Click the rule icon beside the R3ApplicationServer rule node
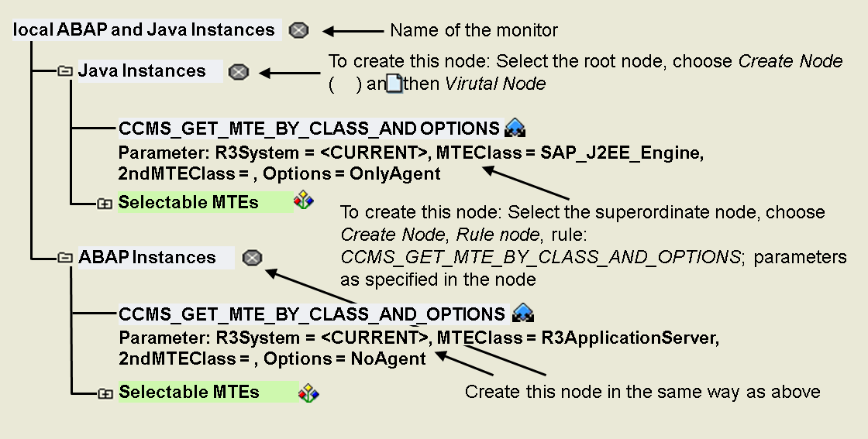The width and height of the screenshot is (868, 439). [523, 314]
